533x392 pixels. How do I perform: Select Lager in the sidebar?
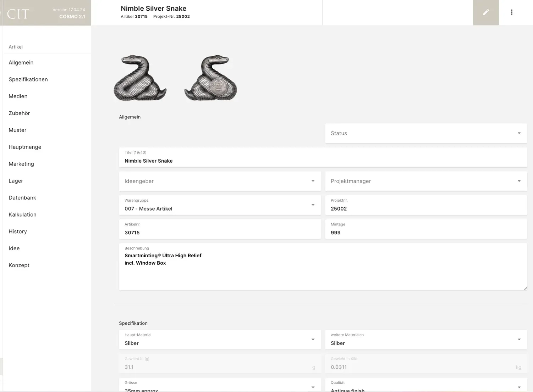point(16,181)
